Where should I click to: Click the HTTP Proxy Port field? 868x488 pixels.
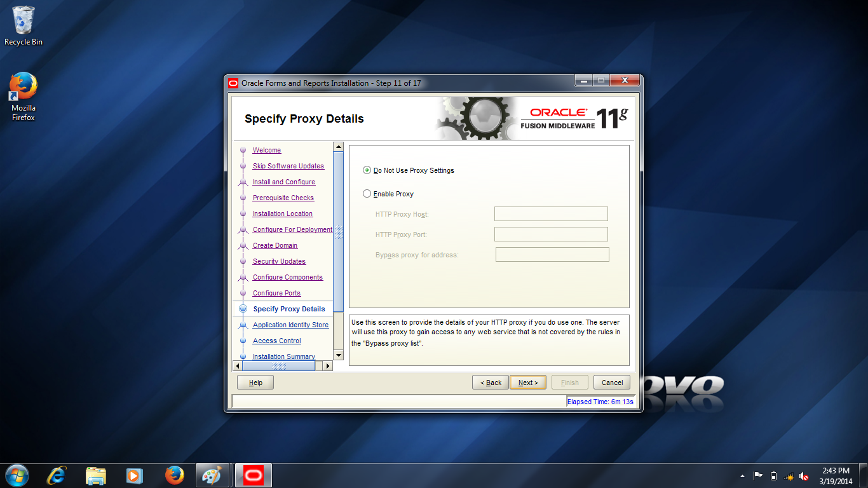pos(551,234)
